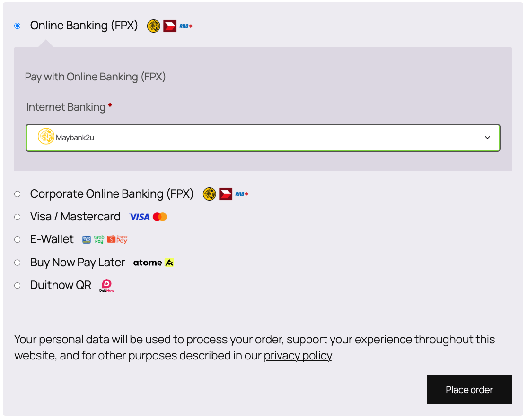Click the Mastercard logo
This screenshot has height=420, width=527.
(x=160, y=217)
